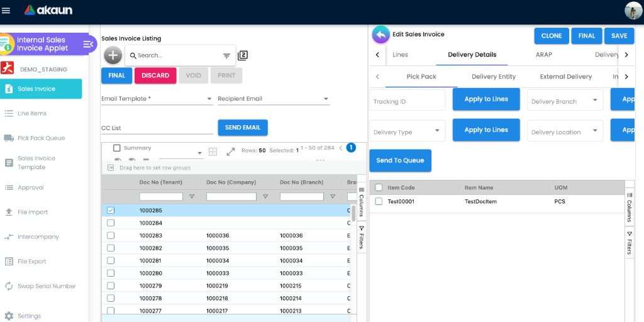Image resolution: width=644 pixels, height=322 pixels.
Task: Click the SEND EMAIL button
Action: [243, 128]
